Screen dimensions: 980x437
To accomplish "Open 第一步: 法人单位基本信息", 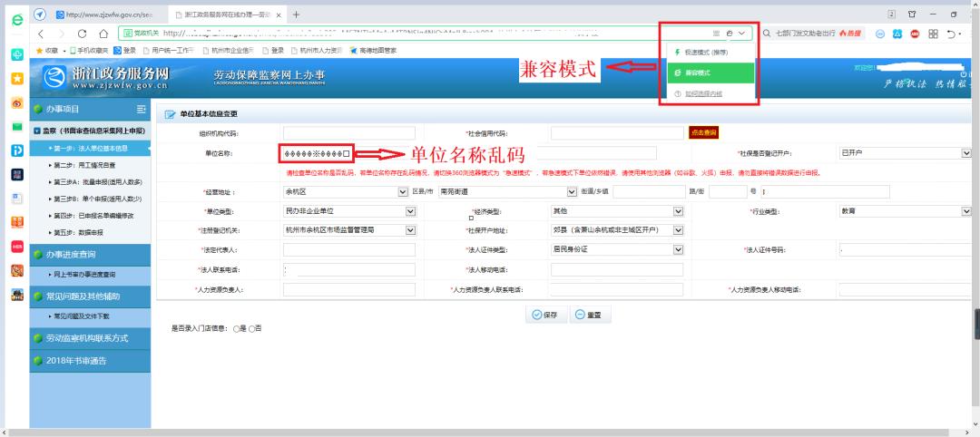I will point(90,149).
